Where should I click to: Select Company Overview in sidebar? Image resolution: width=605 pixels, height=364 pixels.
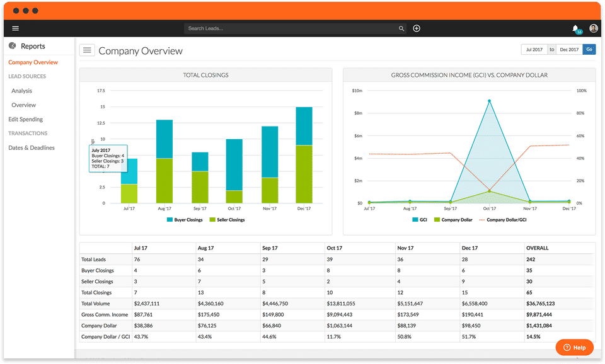[x=33, y=62]
